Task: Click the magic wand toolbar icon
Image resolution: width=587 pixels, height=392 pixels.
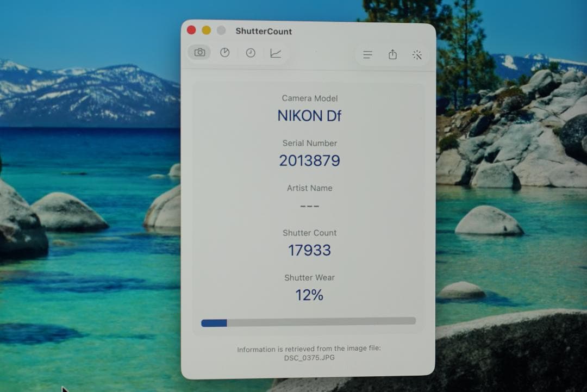Action: [417, 54]
